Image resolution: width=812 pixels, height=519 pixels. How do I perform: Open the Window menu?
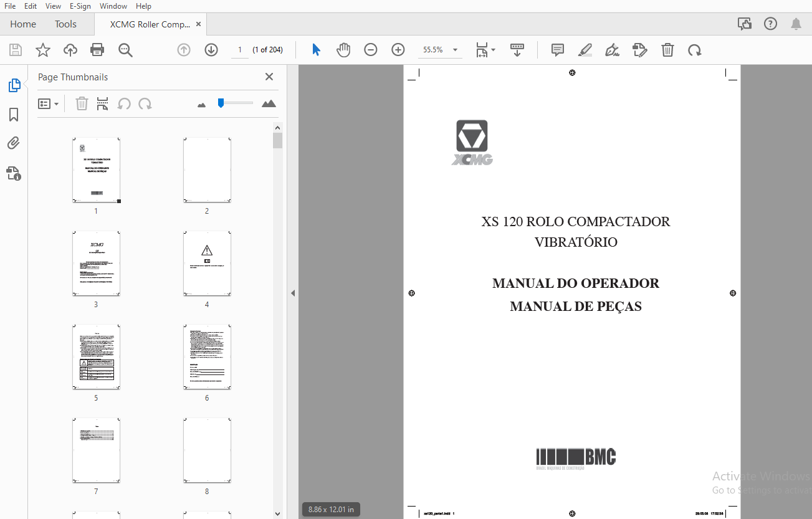(113, 6)
